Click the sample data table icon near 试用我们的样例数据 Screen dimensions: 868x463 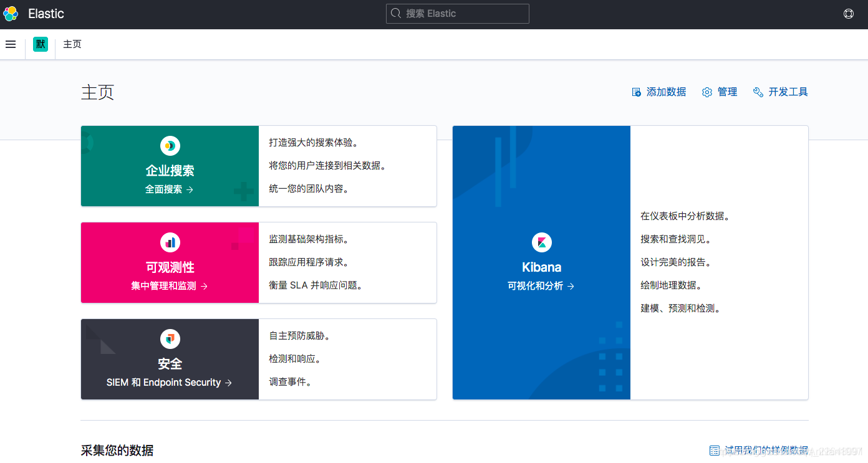click(x=714, y=450)
